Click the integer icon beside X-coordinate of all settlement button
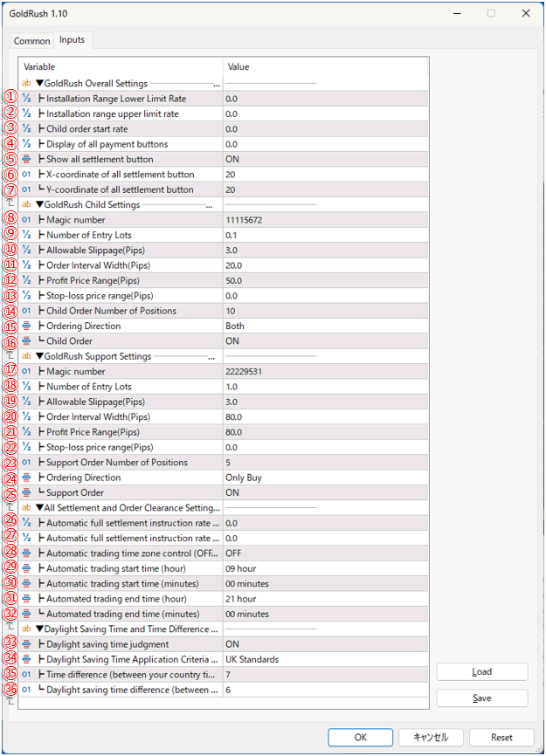Screen dimensions: 546x756 coord(26,175)
